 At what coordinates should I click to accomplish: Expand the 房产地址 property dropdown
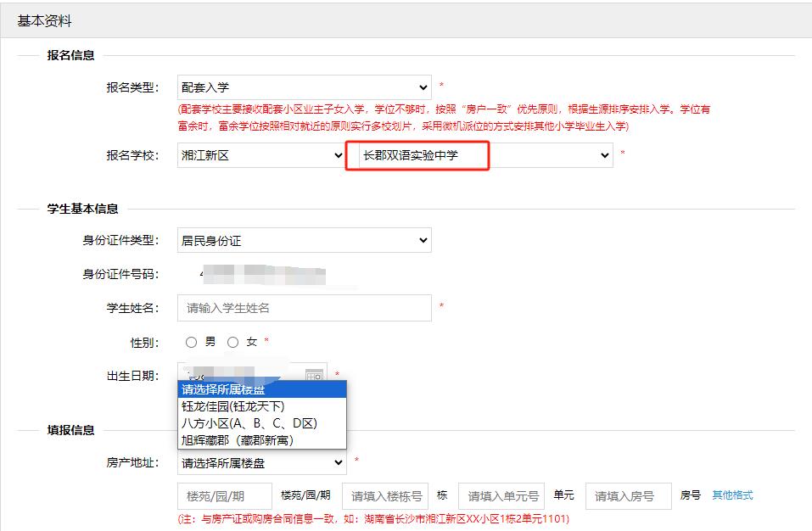click(261, 463)
